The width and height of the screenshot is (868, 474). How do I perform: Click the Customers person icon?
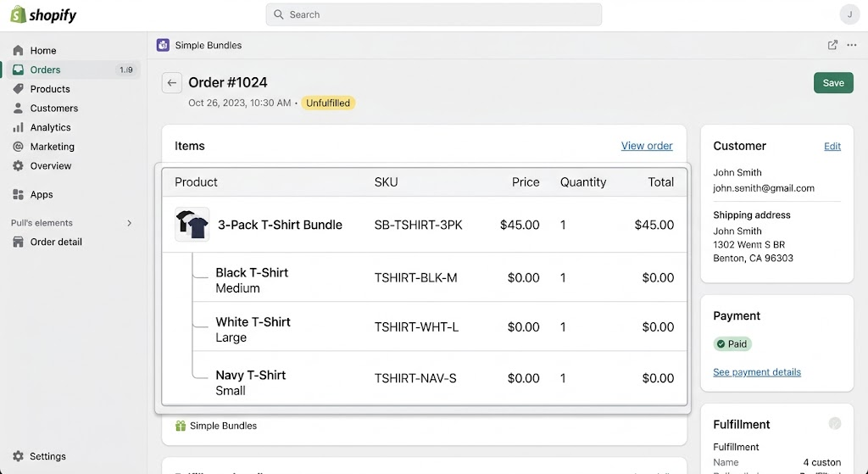(19, 108)
